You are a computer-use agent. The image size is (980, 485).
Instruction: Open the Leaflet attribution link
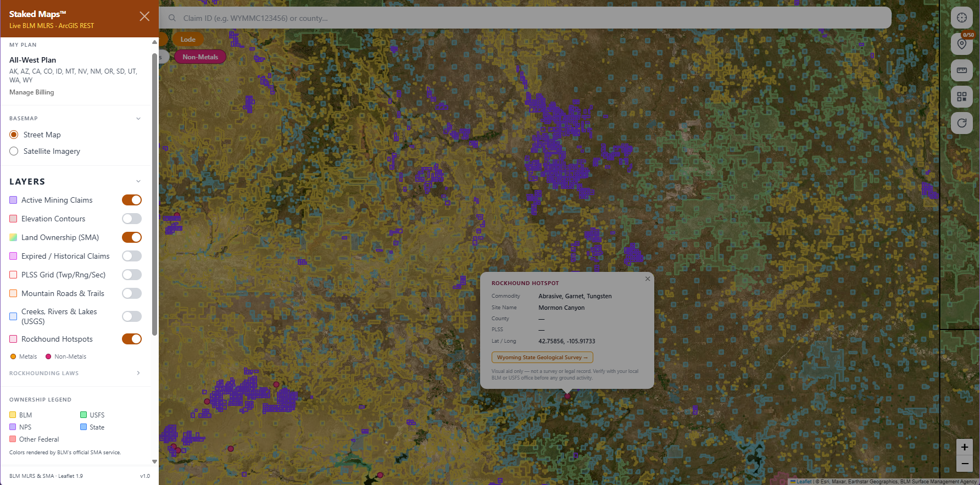point(804,482)
